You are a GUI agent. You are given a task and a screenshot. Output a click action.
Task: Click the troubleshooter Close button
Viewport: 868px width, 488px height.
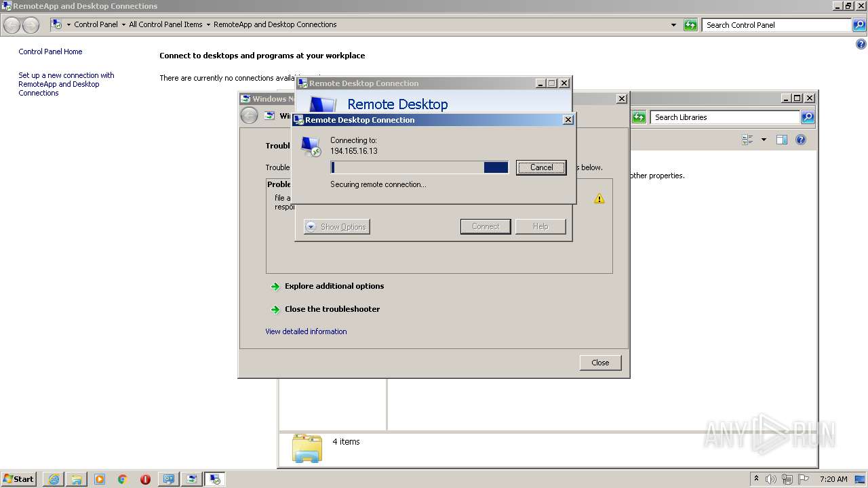pos(600,363)
